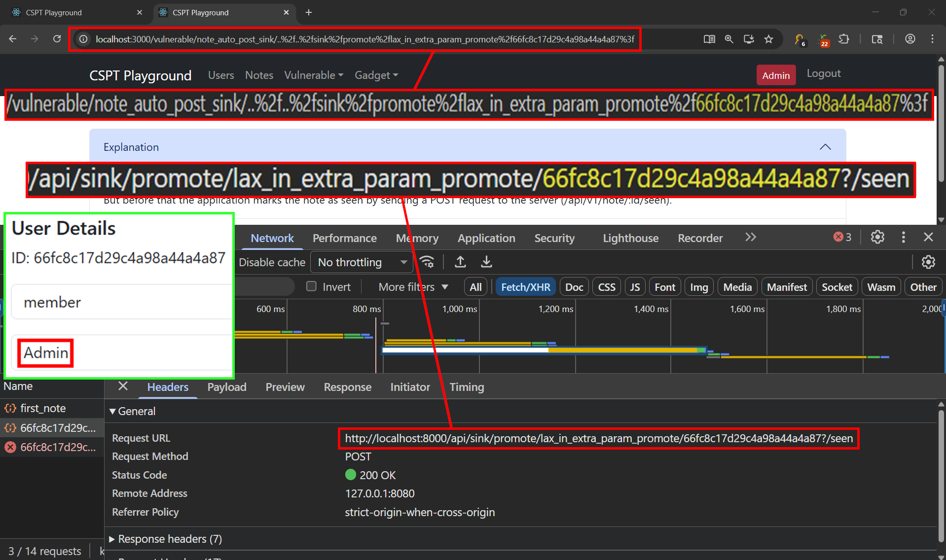The image size is (946, 560).
Task: Toggle the JS filter
Action: click(635, 287)
